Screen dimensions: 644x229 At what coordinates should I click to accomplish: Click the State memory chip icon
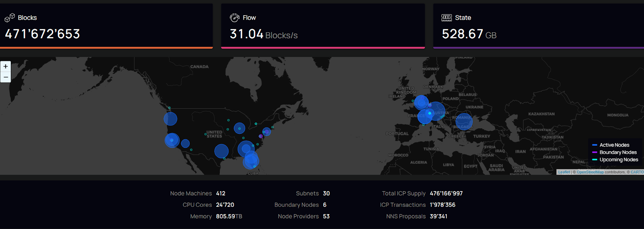[447, 18]
